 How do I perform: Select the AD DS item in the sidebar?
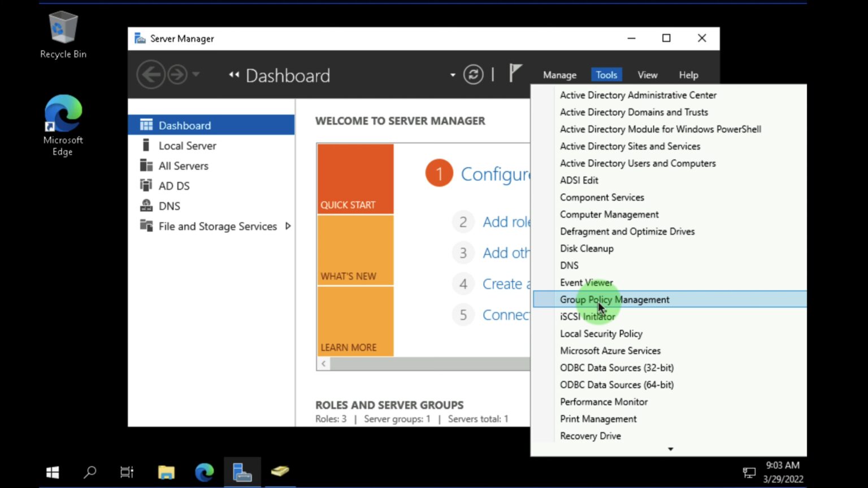[174, 185]
